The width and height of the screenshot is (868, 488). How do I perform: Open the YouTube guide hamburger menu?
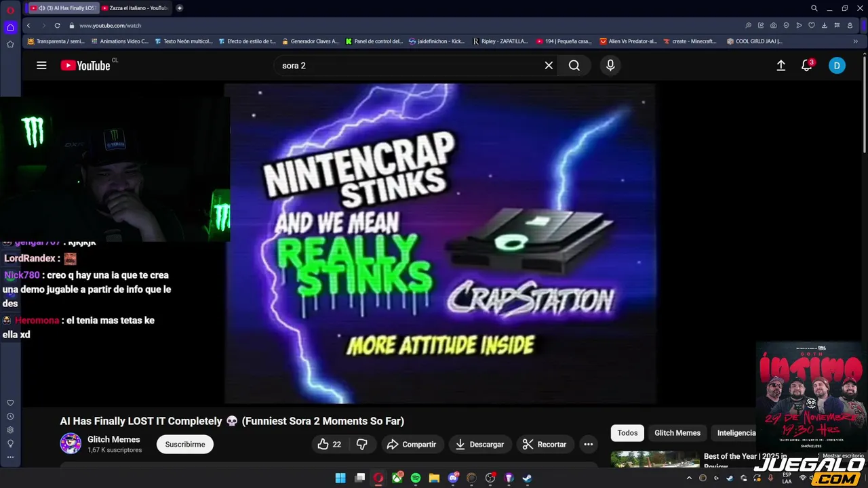41,66
